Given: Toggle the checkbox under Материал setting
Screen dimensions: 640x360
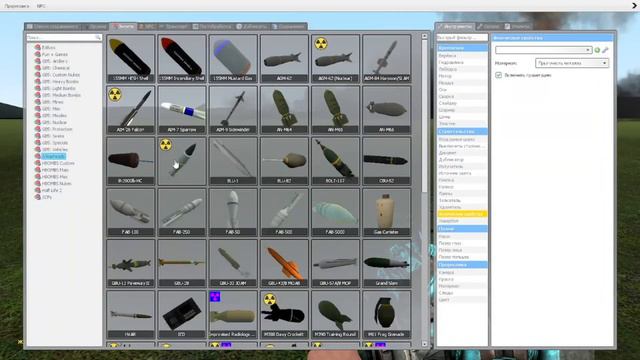Looking at the screenshot, I should [x=498, y=75].
